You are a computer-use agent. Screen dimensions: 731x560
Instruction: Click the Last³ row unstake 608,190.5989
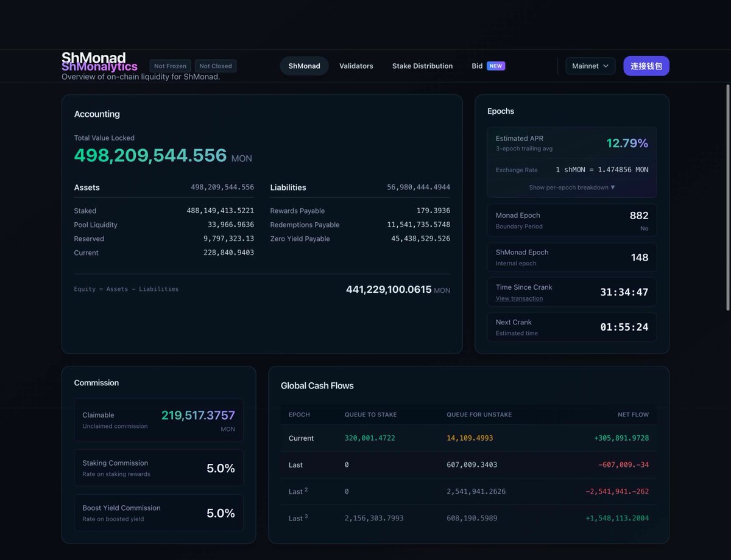(x=471, y=518)
